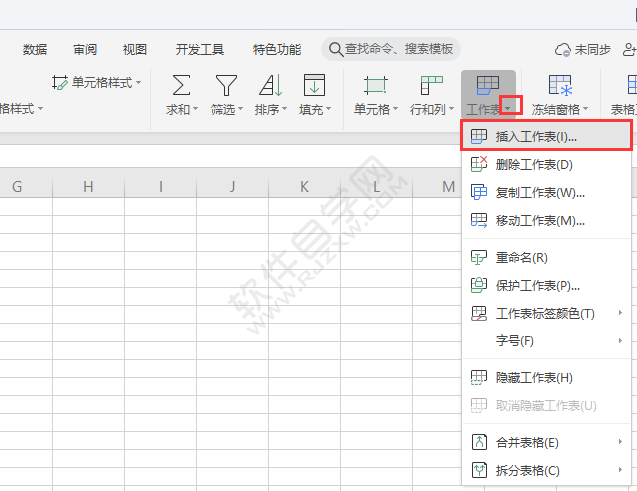The image size is (637, 491).
Task: Select Insert Worksheet (插入工作表) menu item
Action: click(536, 136)
